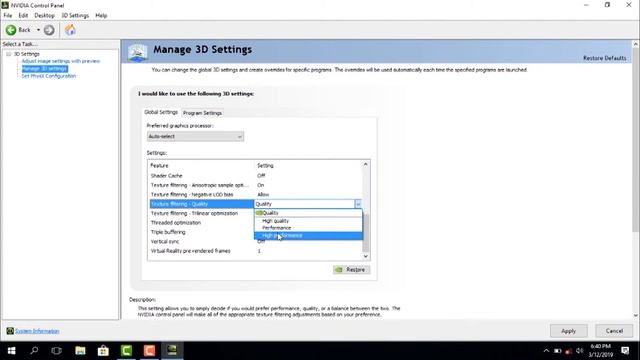Image resolution: width=640 pixels, height=360 pixels.
Task: Select Texture filtering Anisotropic sample row
Action: [x=256, y=185]
